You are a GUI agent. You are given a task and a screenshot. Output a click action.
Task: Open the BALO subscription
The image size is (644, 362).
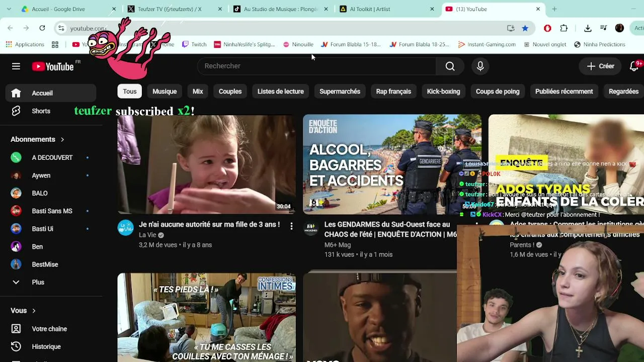50,193
